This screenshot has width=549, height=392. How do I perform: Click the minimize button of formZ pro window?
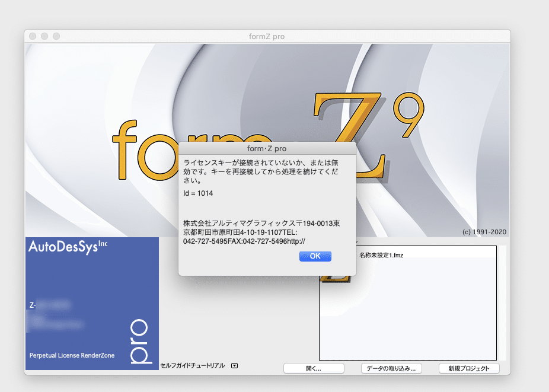click(x=44, y=36)
